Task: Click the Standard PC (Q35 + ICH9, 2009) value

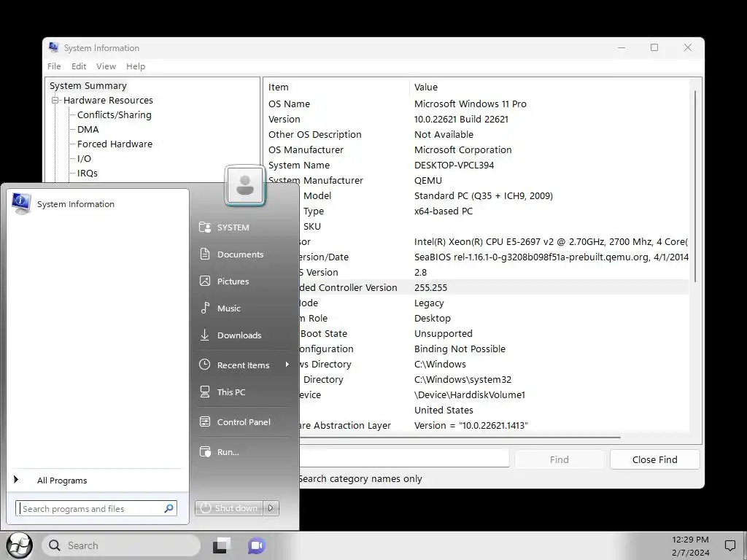Action: pyautogui.click(x=483, y=195)
